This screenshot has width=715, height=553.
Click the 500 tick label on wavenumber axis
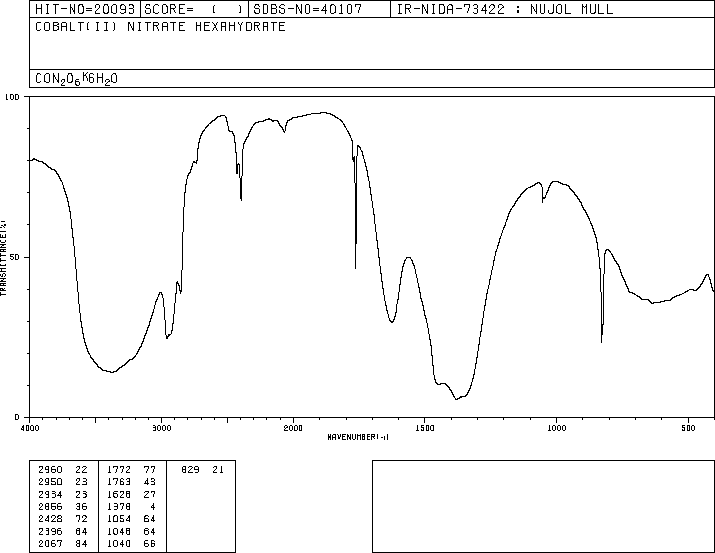688,428
